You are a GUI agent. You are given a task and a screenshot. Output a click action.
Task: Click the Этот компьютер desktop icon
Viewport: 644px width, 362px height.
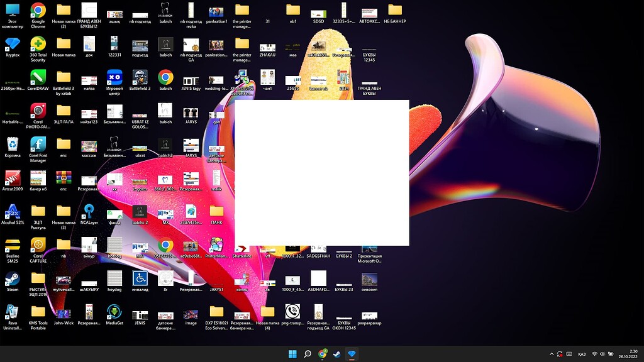[13, 10]
